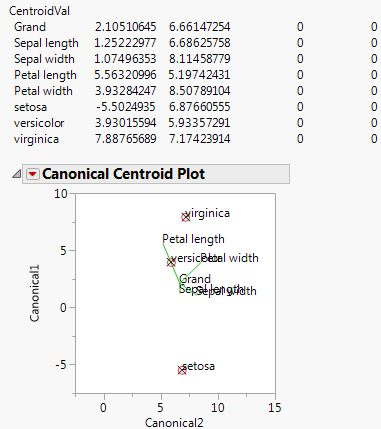
Task: Click the 'Grand' label in plot
Action: point(195,279)
